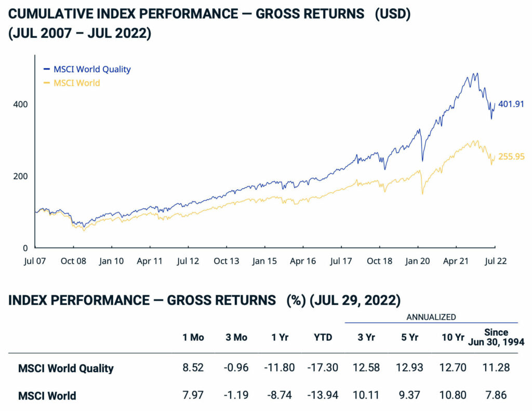This screenshot has width=532, height=411.
Task: Click the Jul 22 x-axis label
Action: [x=496, y=261]
